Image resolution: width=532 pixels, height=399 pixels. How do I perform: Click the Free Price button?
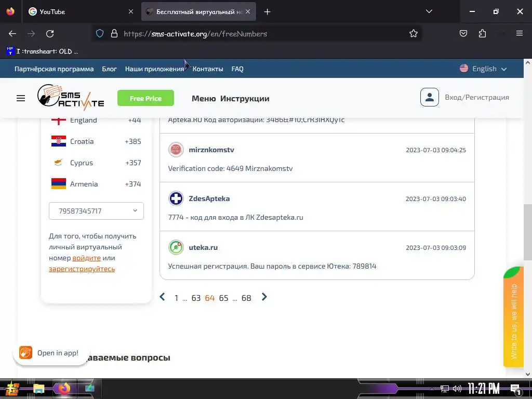tap(145, 98)
